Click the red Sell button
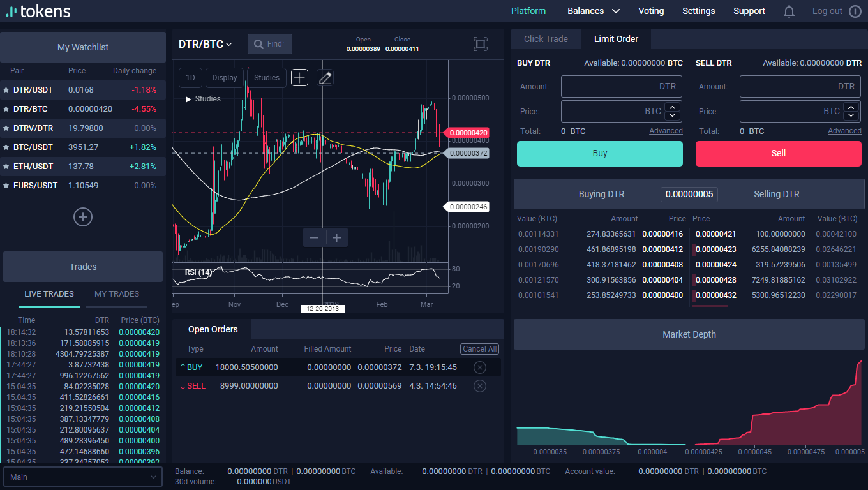This screenshot has width=868, height=490. point(779,154)
